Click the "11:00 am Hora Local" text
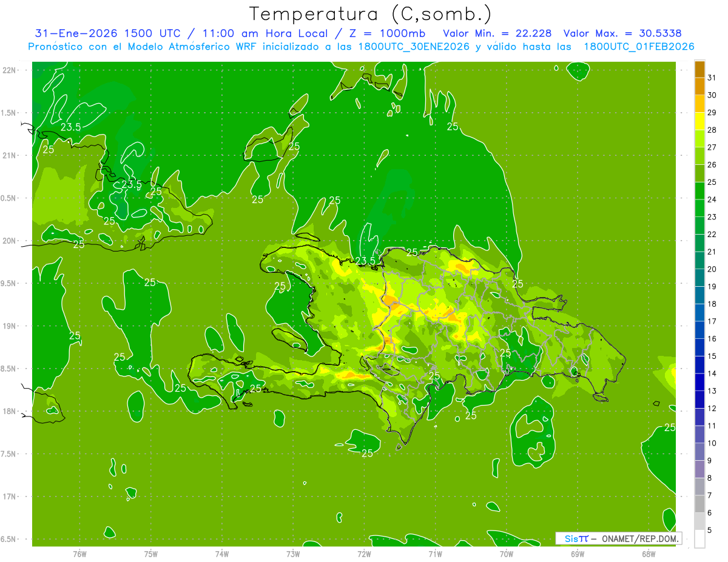728x562 pixels. click(x=264, y=33)
